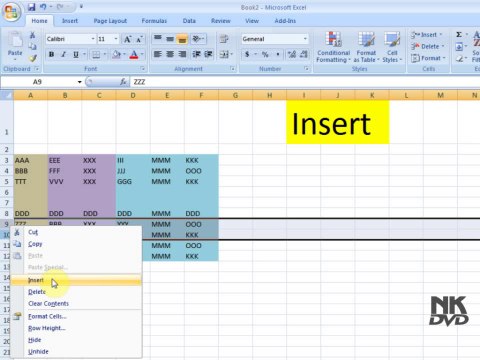
Task: Choose Hide from the context menu
Action: [76, 340]
